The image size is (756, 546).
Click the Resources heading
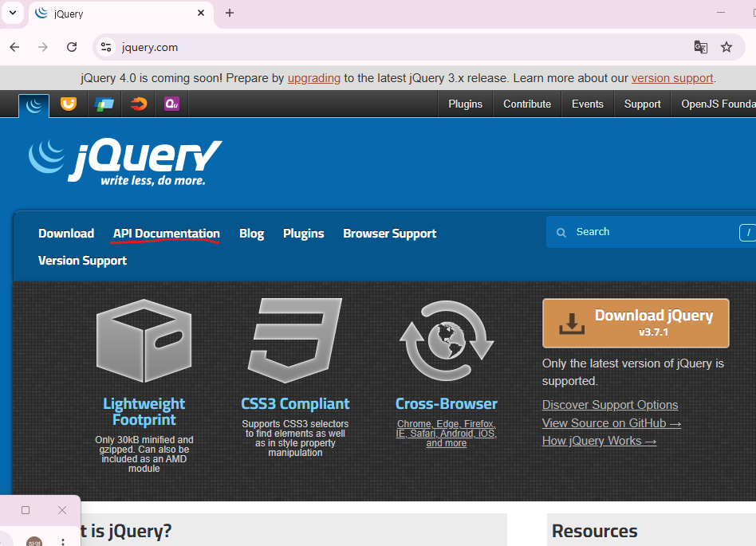pos(594,531)
